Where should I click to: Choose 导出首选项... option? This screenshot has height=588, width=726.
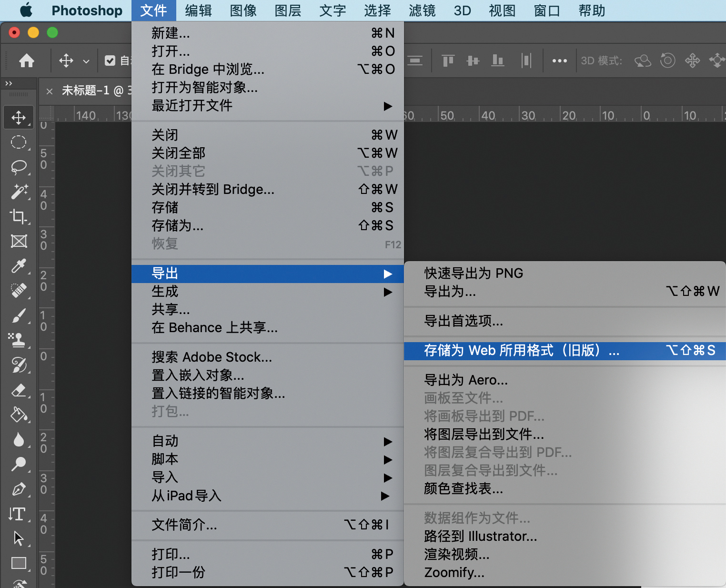tap(565, 321)
